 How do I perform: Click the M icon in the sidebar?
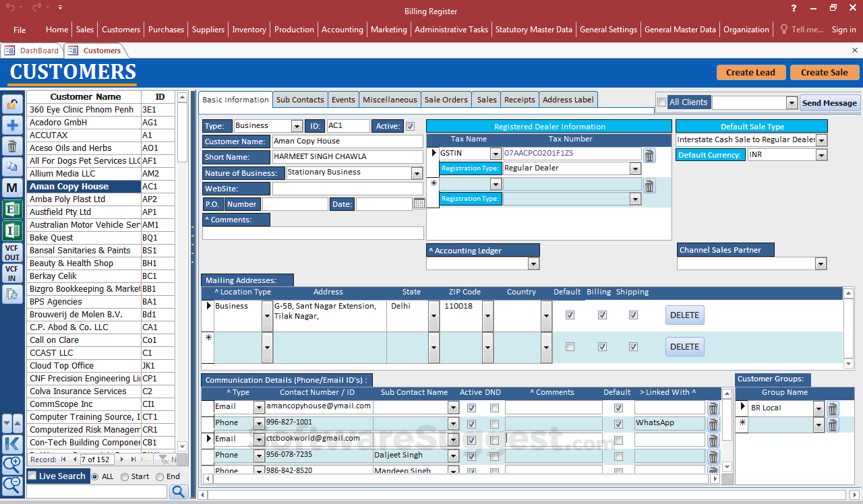point(12,188)
